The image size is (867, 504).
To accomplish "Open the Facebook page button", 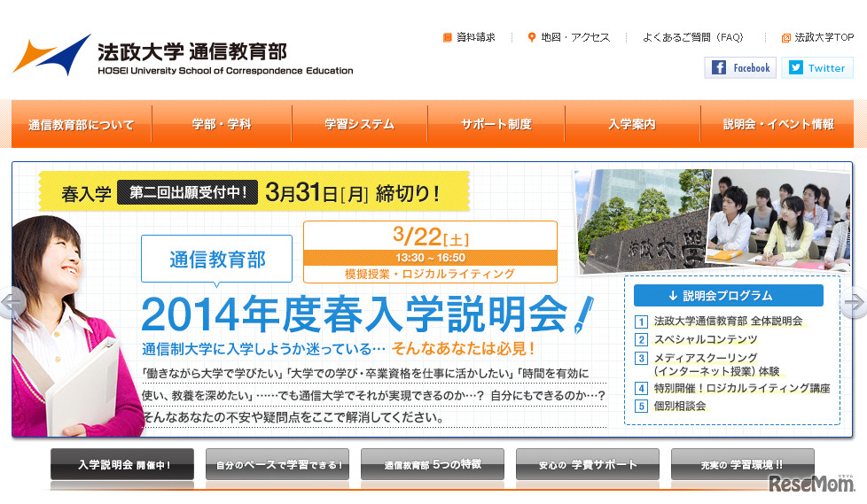I will click(740, 68).
